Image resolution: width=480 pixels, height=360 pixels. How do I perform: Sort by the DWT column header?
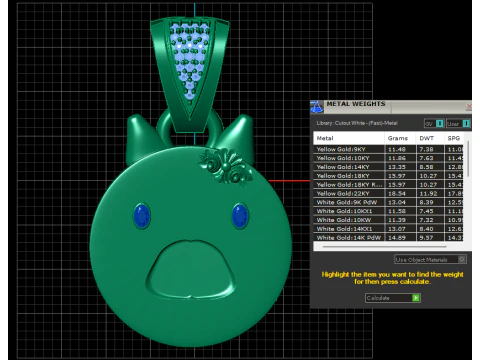click(x=430, y=138)
